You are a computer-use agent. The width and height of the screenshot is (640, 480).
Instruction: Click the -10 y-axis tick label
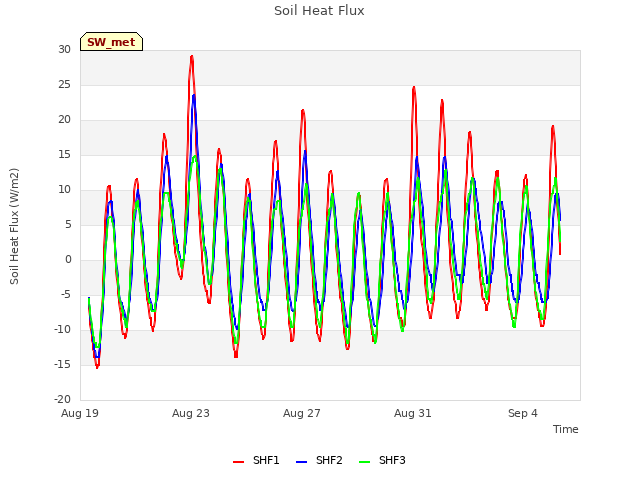[x=63, y=330]
